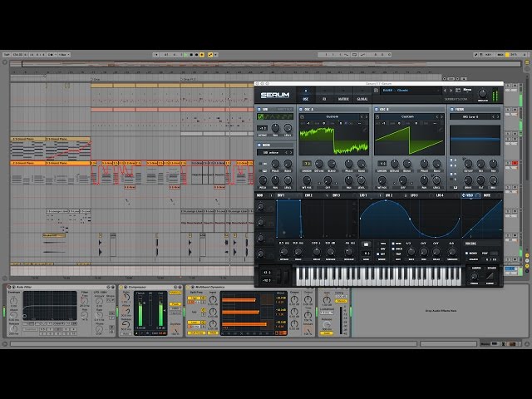Enable MONO voicing checkbox
This screenshot has height=399, width=532.
(467, 253)
